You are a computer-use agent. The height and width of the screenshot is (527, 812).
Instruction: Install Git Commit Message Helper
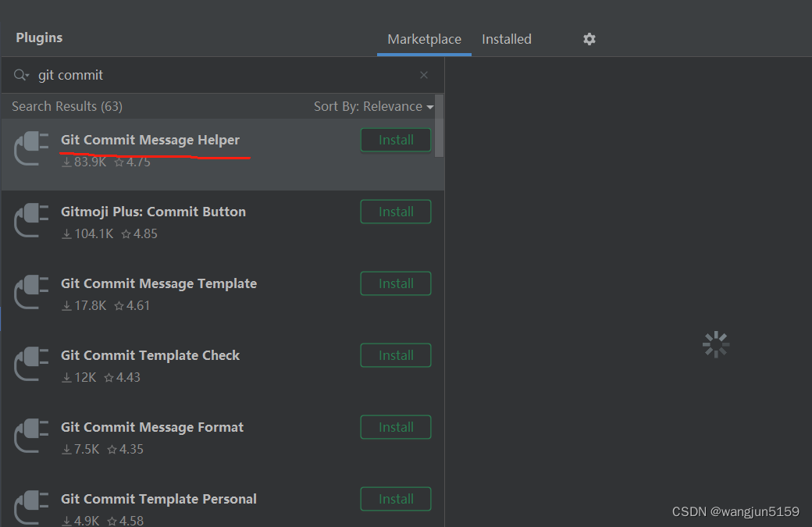click(x=396, y=140)
